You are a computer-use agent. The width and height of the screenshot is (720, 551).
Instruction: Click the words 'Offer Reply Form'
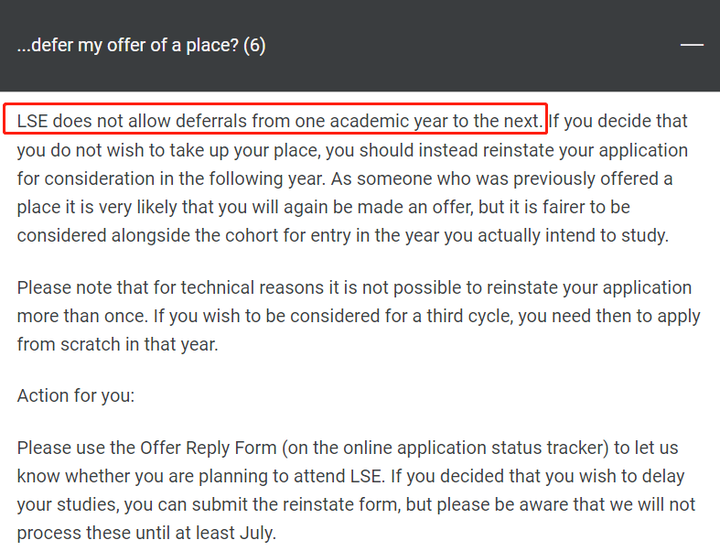[x=208, y=448]
